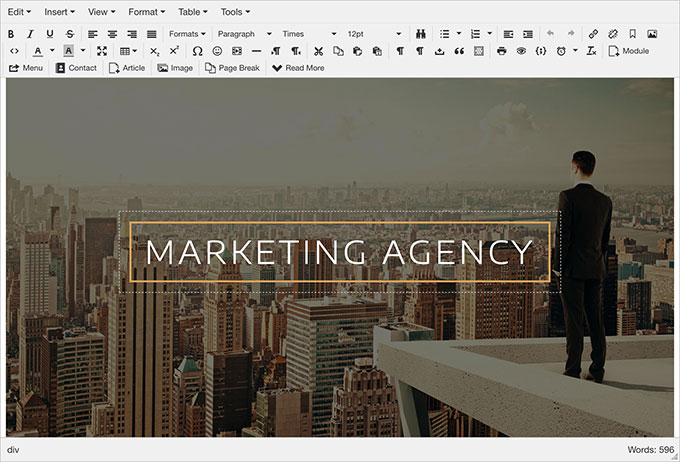This screenshot has height=462, width=680.
Task: Toggle blockquote formatting
Action: (x=459, y=51)
